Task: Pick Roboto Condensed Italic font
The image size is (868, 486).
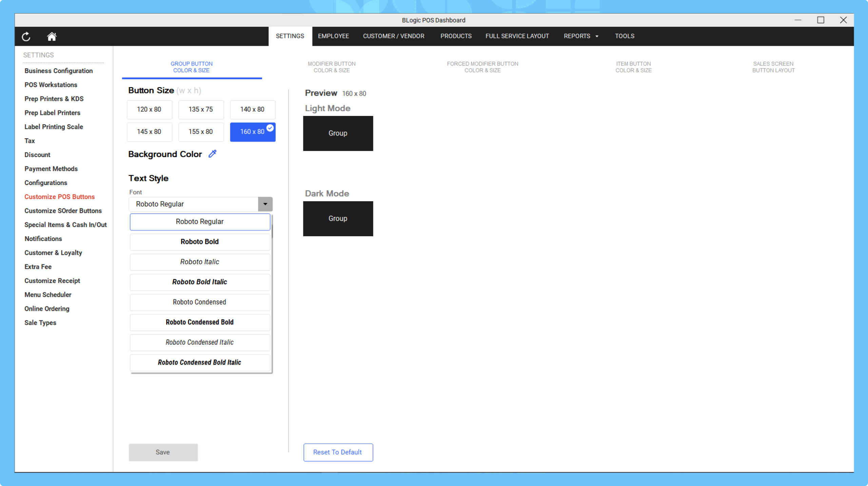Action: coord(200,342)
